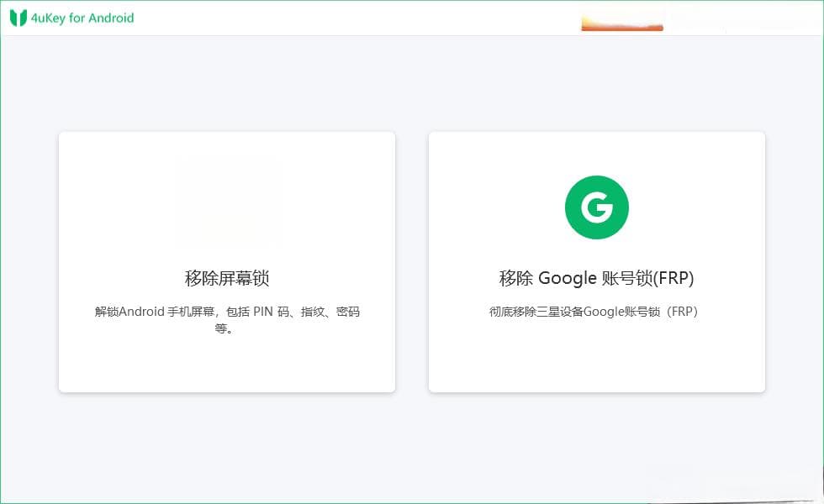Click the green Google G icon
Image resolution: width=824 pixels, height=504 pixels.
pyautogui.click(x=596, y=207)
